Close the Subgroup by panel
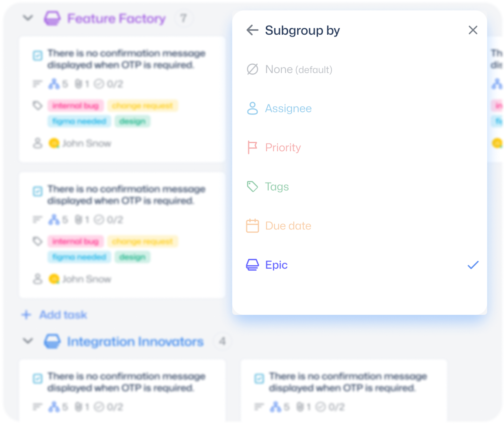 (473, 30)
